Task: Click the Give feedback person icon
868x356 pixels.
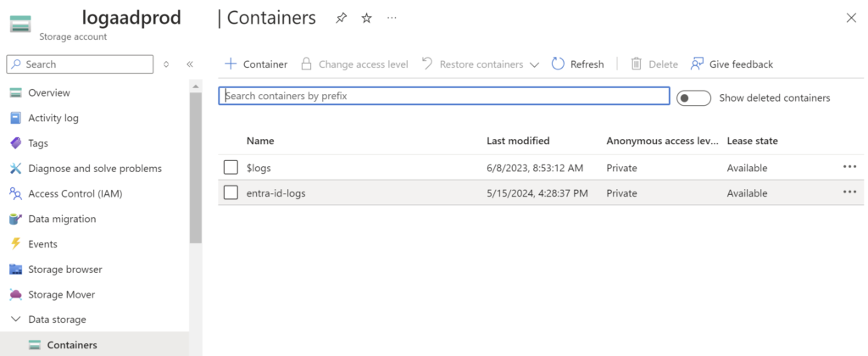Action: point(697,64)
